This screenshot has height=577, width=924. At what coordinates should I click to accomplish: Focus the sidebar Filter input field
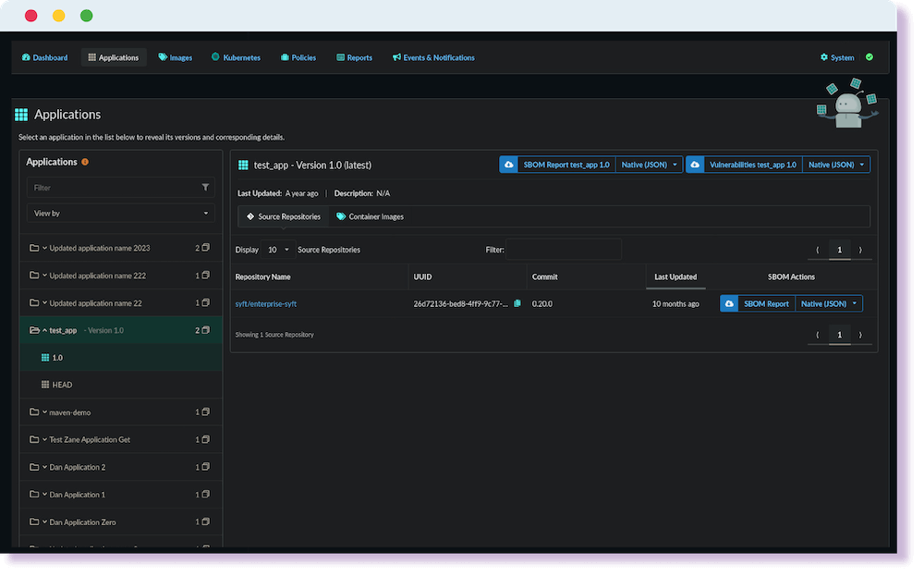(121, 189)
